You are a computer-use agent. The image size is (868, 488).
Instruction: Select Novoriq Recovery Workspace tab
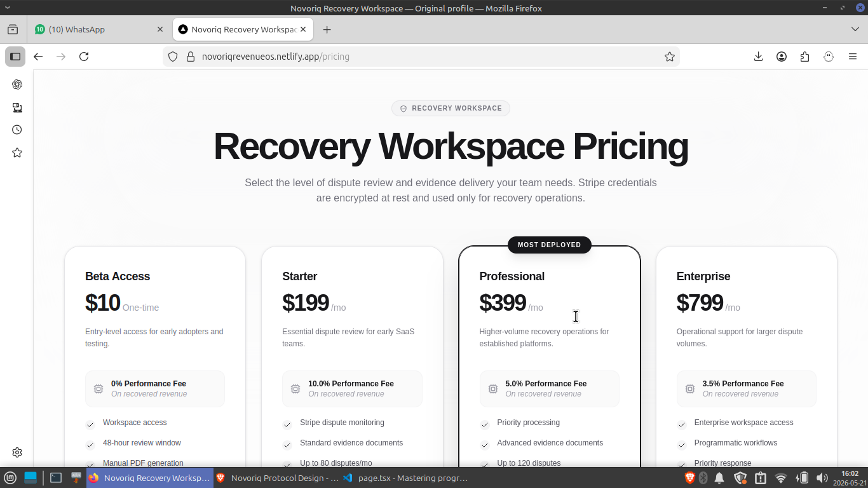tap(243, 29)
